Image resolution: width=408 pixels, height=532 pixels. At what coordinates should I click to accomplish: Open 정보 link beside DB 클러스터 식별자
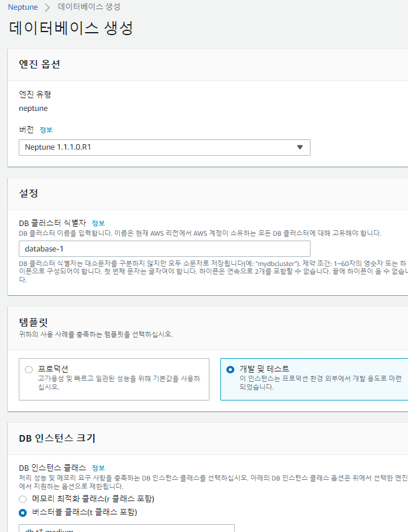98,223
